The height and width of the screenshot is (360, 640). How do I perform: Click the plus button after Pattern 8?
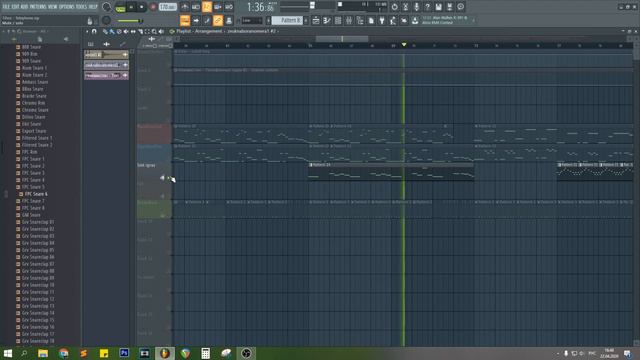[x=306, y=20]
